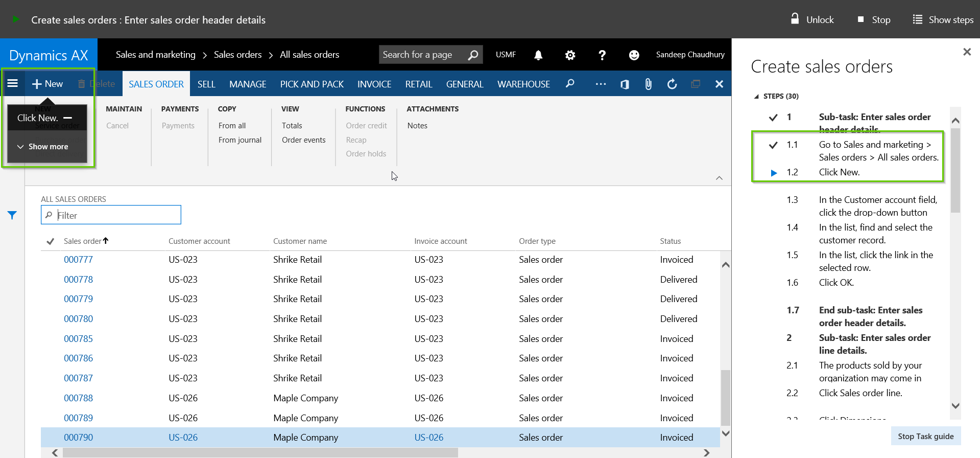The image size is (980, 458).
Task: Click the notifications bell icon
Action: coord(538,55)
